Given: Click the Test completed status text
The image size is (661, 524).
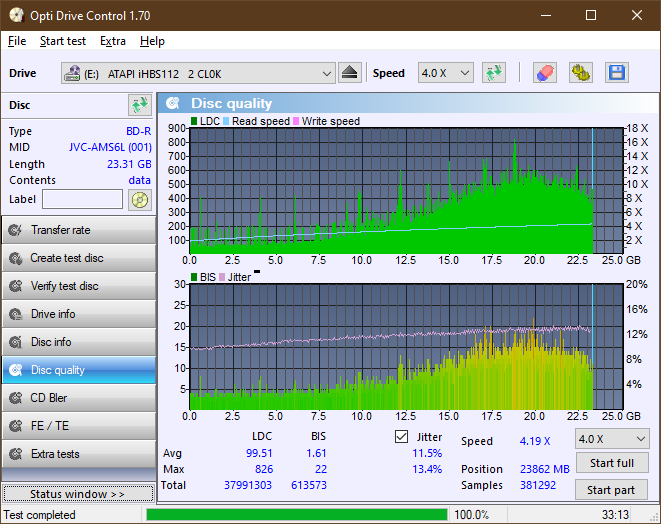Looking at the screenshot, I should 40,515.
